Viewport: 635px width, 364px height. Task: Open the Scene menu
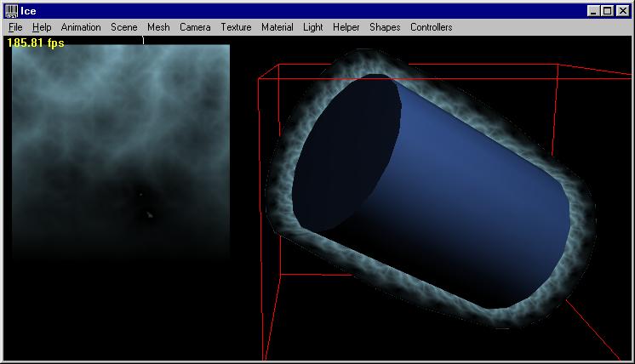pyautogui.click(x=124, y=27)
